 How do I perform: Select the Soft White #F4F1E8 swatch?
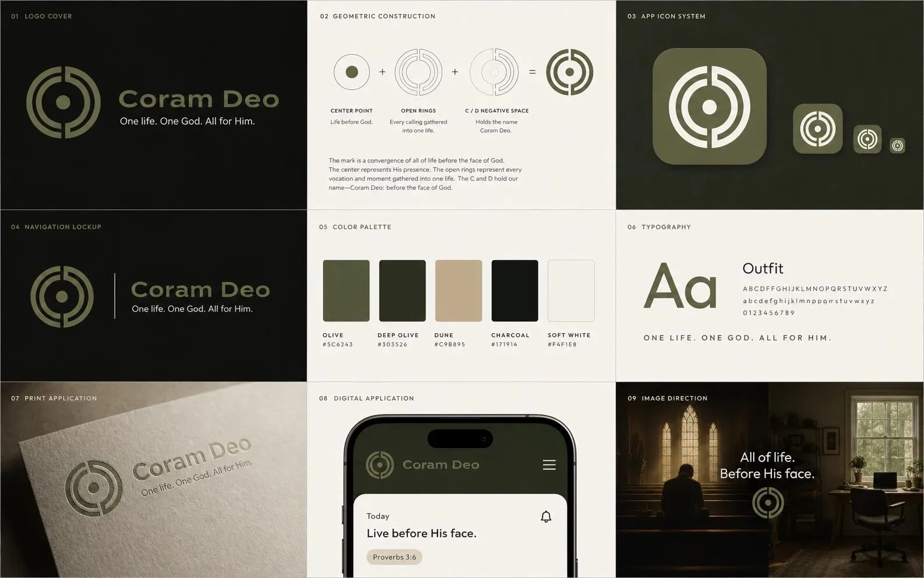(571, 291)
